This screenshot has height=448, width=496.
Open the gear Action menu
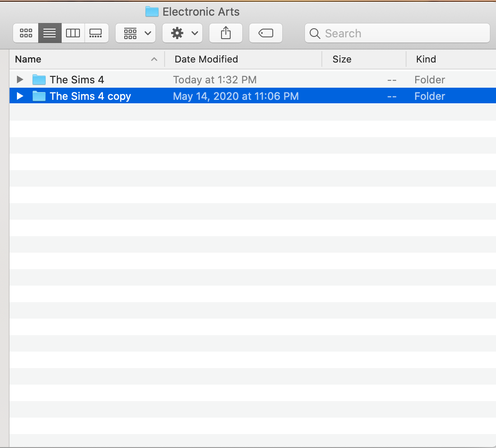pyautogui.click(x=182, y=33)
